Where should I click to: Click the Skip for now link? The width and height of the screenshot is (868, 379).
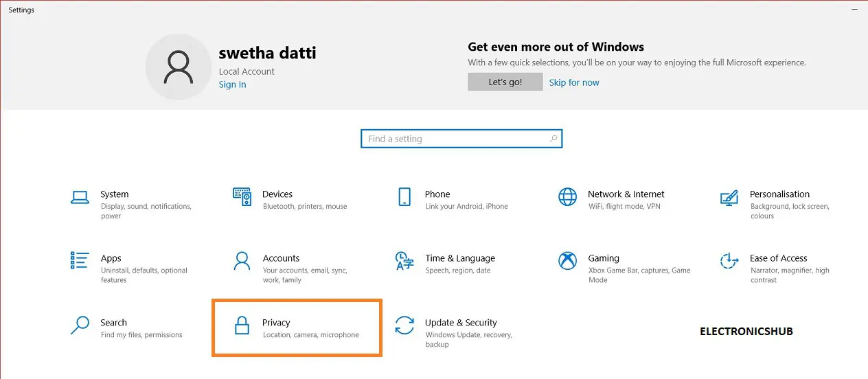574,82
